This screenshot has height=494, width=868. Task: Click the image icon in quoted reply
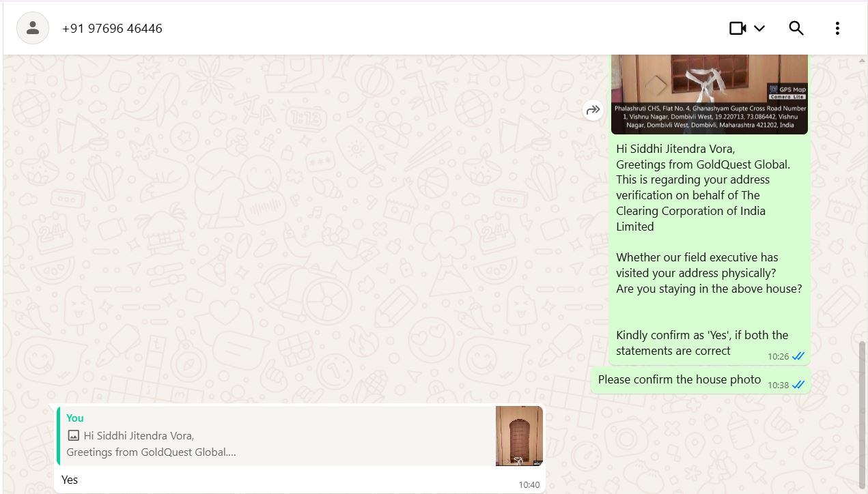click(x=73, y=435)
